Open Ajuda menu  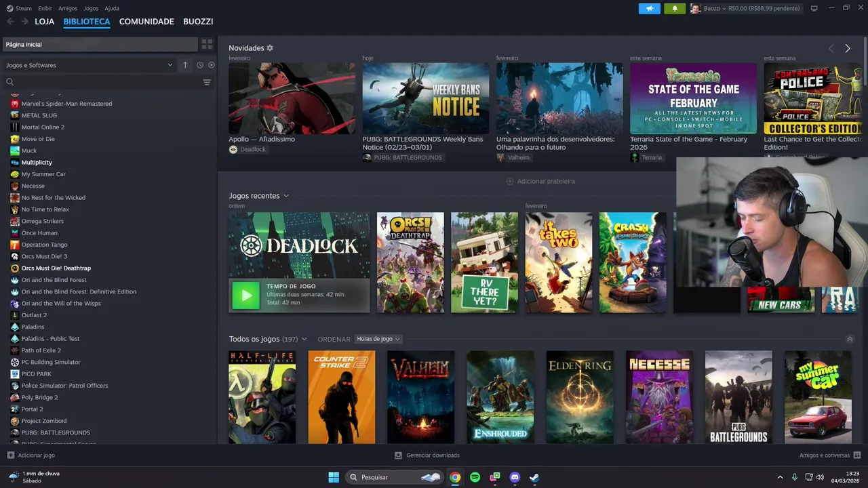point(112,8)
